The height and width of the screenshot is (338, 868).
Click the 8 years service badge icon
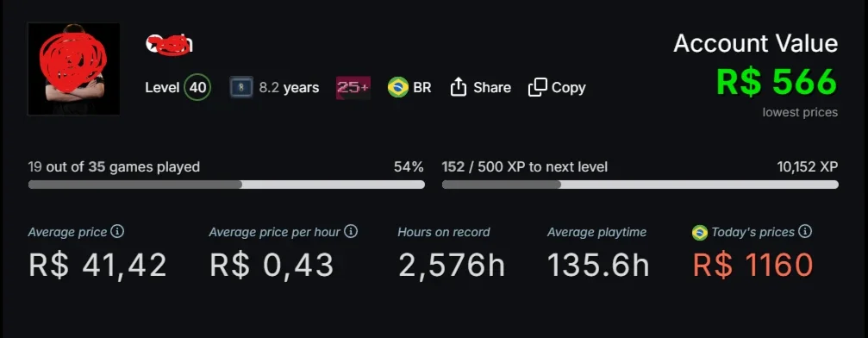click(241, 88)
